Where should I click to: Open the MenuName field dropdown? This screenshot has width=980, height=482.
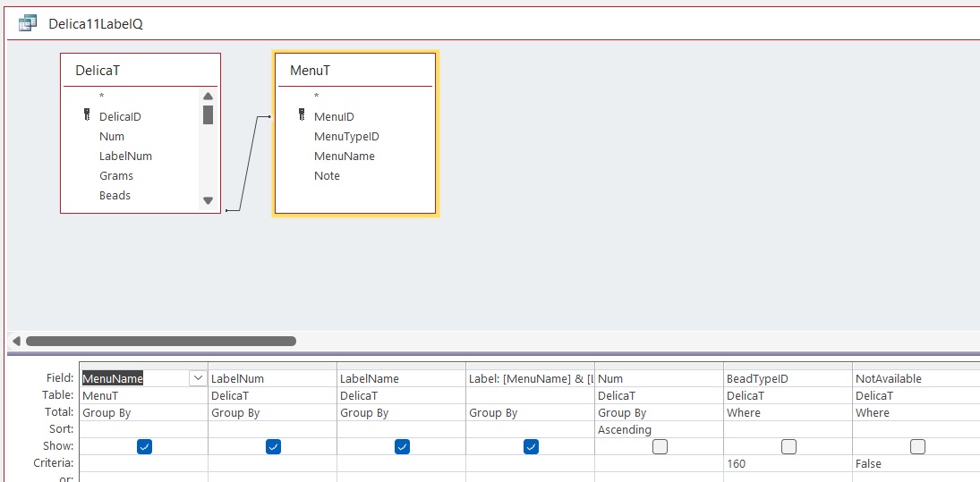[198, 378]
